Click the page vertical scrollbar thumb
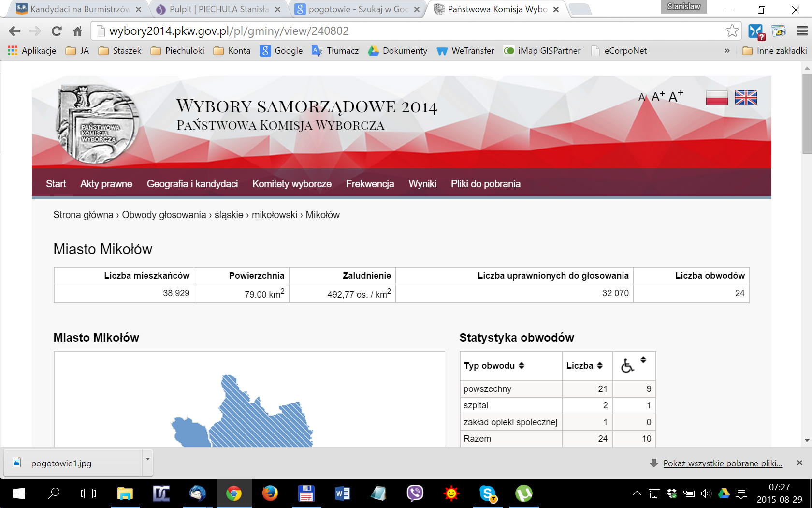The width and height of the screenshot is (812, 508). (807, 114)
